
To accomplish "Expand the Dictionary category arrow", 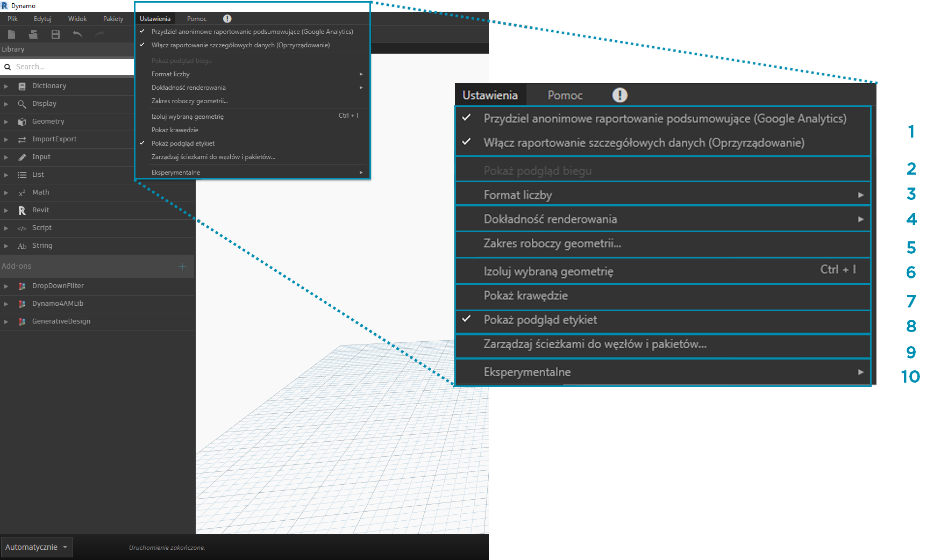I will click(6, 86).
